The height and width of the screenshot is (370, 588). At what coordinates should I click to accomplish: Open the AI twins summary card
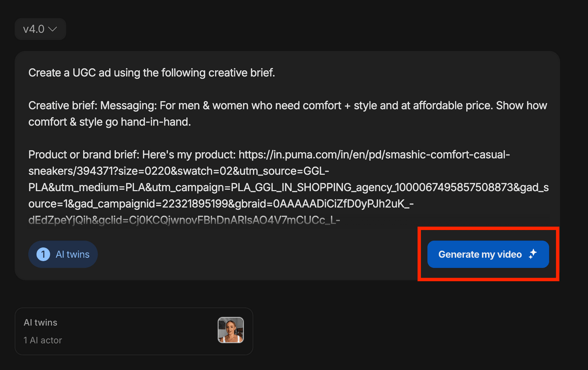pyautogui.click(x=126, y=331)
